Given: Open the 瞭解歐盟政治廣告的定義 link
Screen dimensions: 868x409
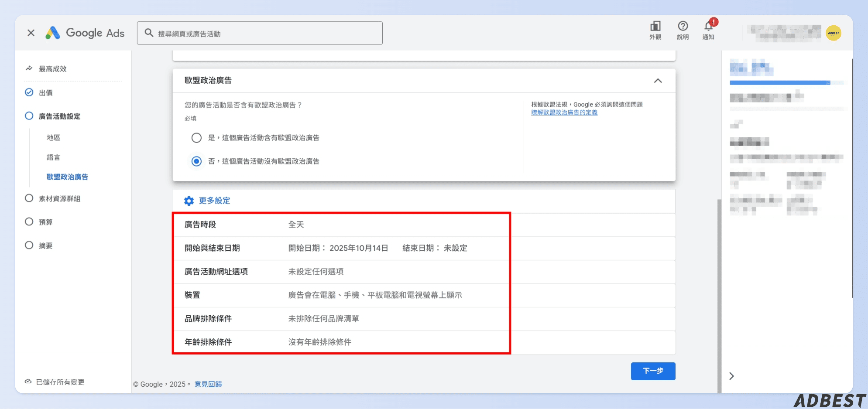Looking at the screenshot, I should point(564,112).
